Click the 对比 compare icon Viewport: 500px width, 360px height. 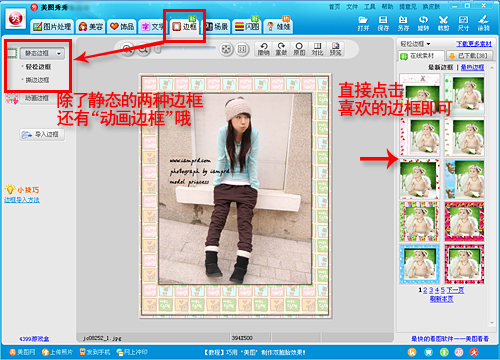click(x=317, y=49)
